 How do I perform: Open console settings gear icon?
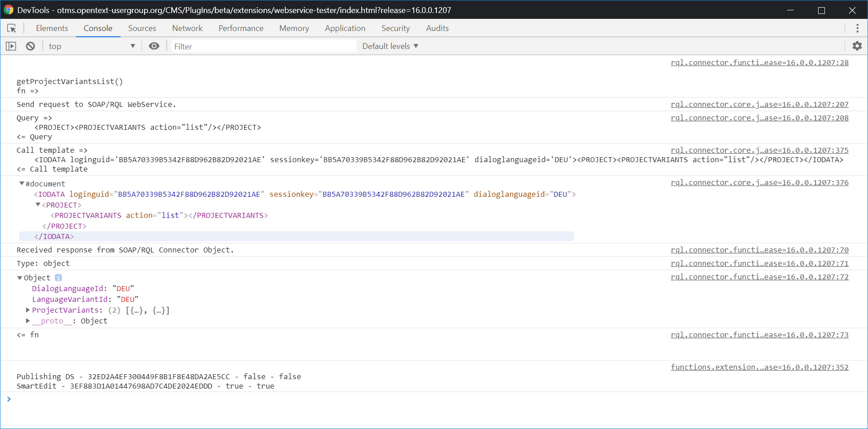pyautogui.click(x=857, y=46)
